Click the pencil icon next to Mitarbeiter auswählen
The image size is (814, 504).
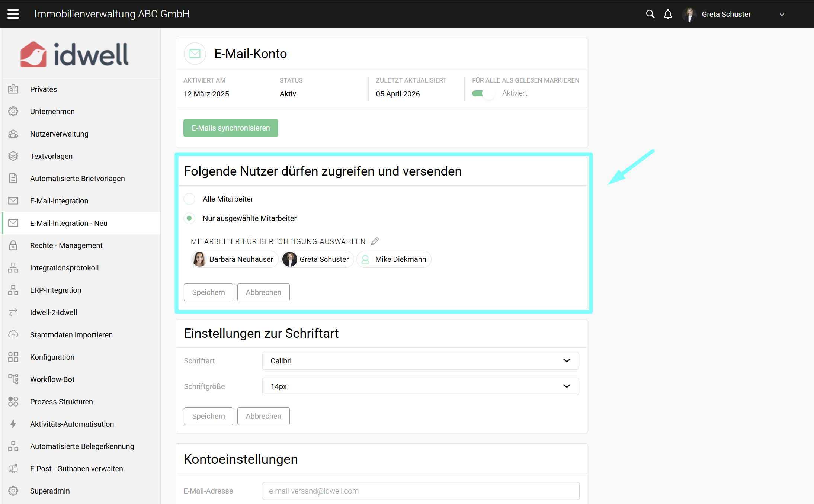pyautogui.click(x=375, y=241)
